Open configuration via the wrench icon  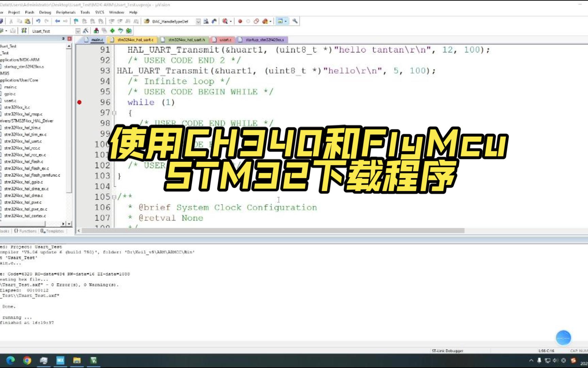point(295,21)
